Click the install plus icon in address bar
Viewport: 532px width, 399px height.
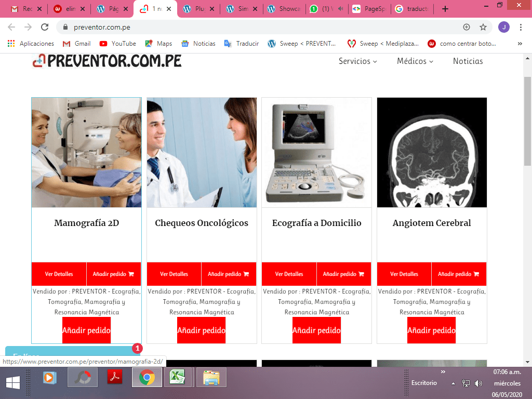tap(467, 27)
